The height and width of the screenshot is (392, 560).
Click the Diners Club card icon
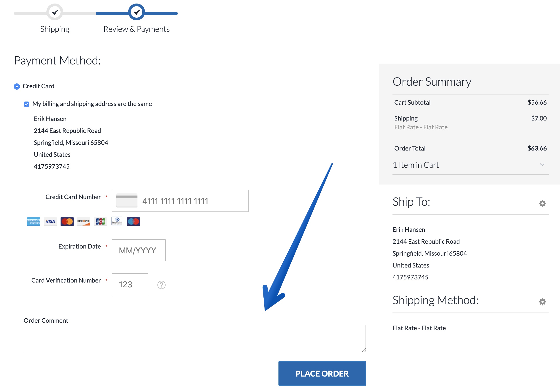coord(117,221)
